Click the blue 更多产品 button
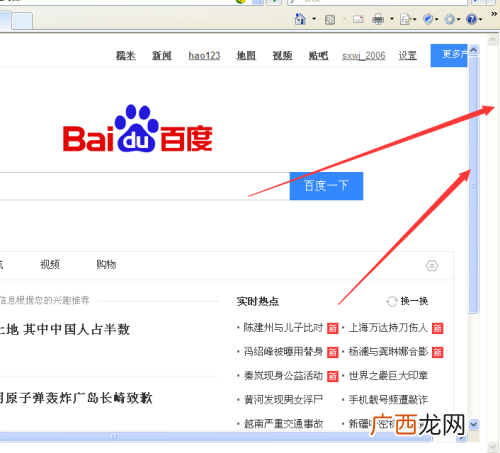Viewport: 500px width, 453px height. click(449, 55)
